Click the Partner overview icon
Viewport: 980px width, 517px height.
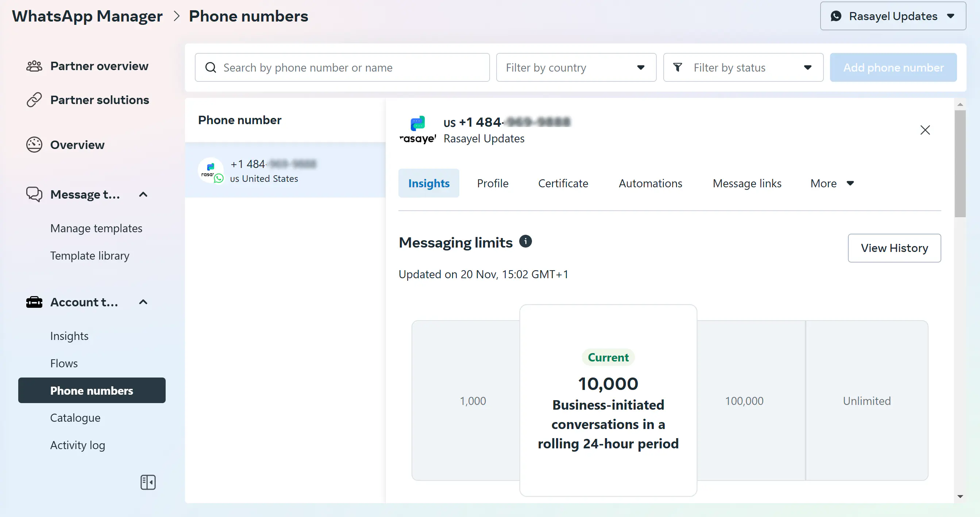[x=34, y=65]
